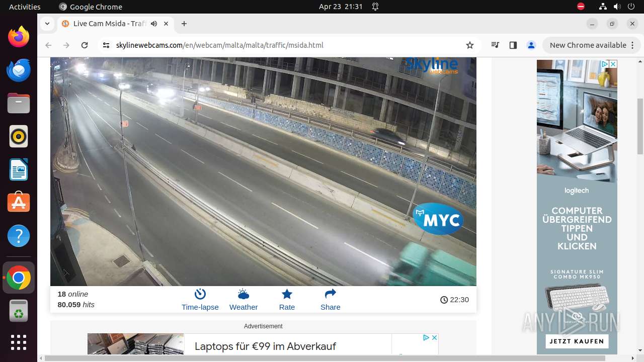Click the 22:30 local time indicator
644x362 pixels.
click(454, 300)
